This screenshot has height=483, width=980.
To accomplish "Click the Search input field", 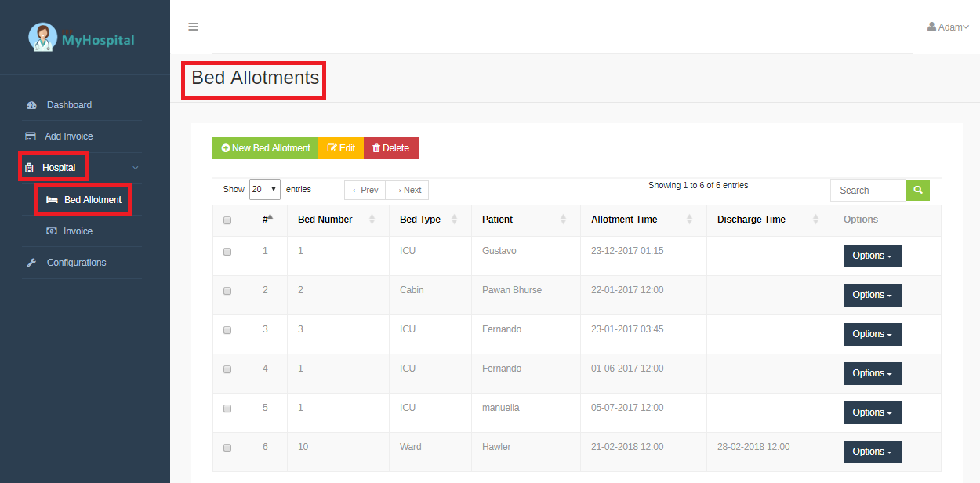I will [x=869, y=190].
